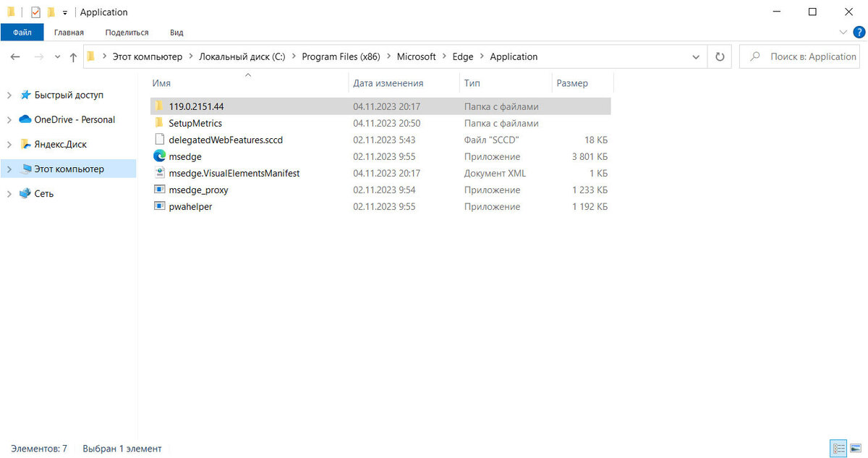This screenshot has width=868, height=458.
Task: Click the Quick access star icon
Action: point(25,95)
